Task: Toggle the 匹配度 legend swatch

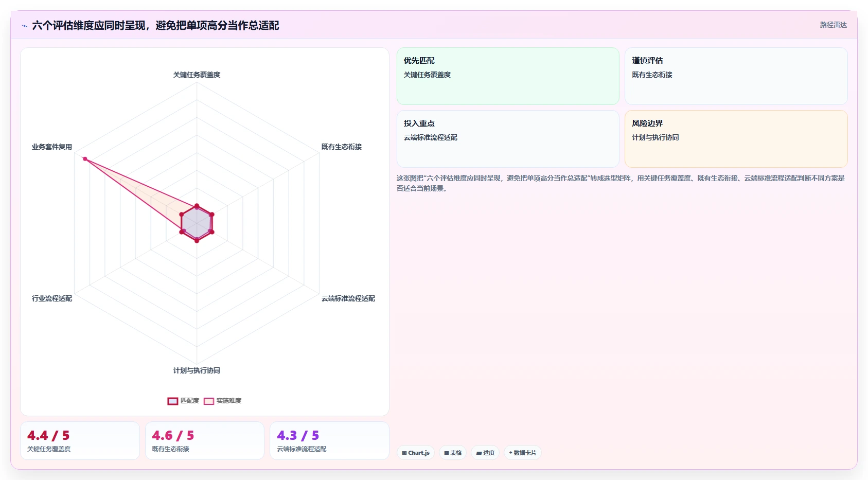Action: click(x=173, y=401)
